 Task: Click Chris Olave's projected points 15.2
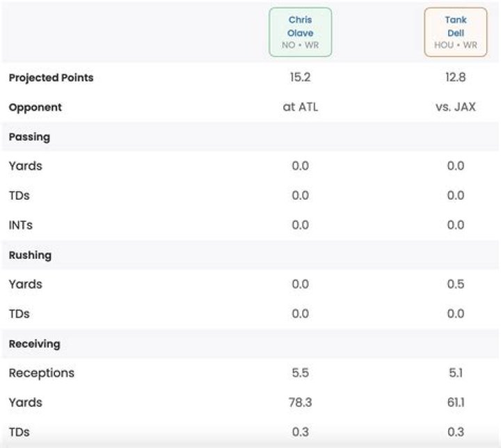pyautogui.click(x=300, y=77)
